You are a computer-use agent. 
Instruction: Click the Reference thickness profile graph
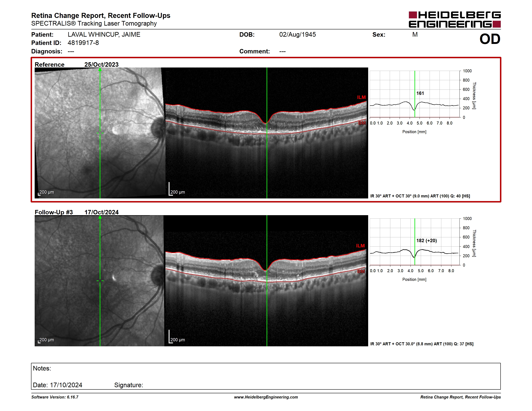(415, 94)
